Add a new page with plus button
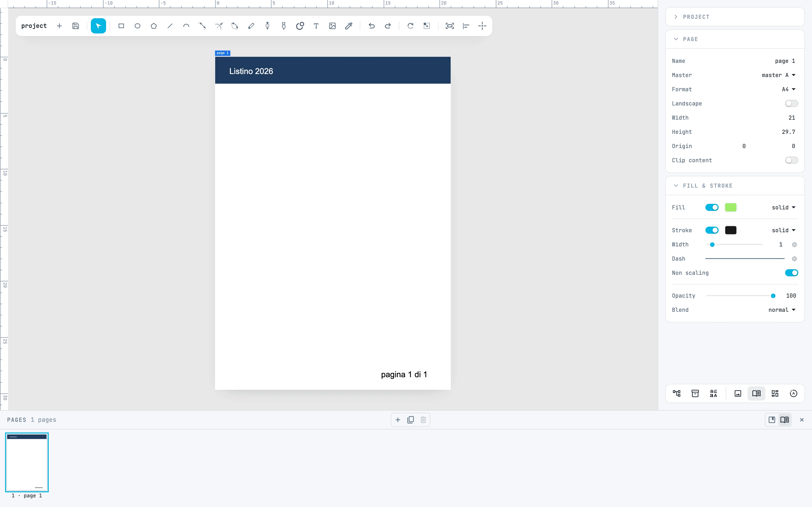The image size is (812, 507). [x=398, y=420]
